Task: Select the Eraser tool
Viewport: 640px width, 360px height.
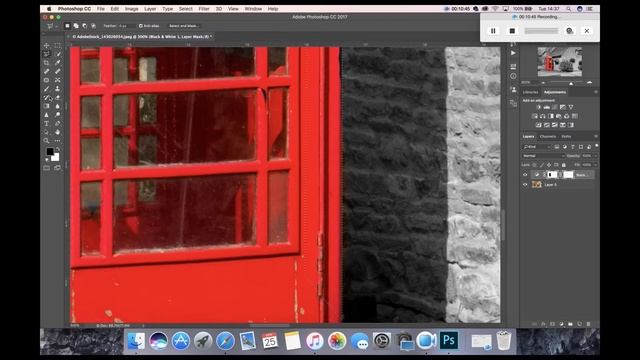Action: [x=58, y=98]
